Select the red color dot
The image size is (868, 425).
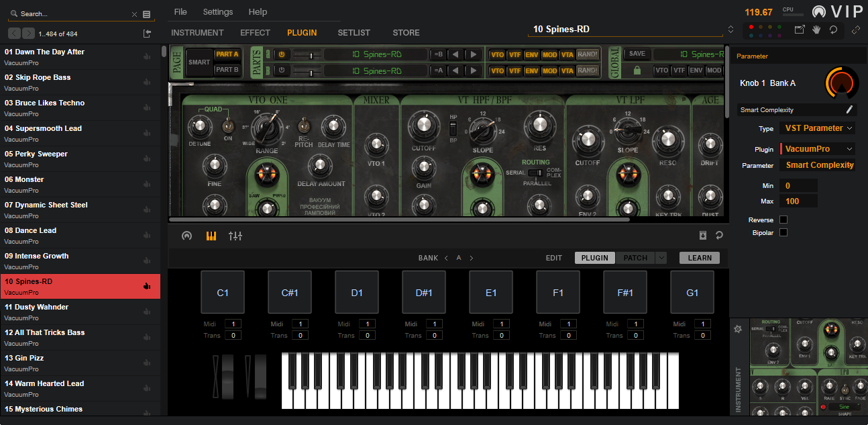coord(751,28)
